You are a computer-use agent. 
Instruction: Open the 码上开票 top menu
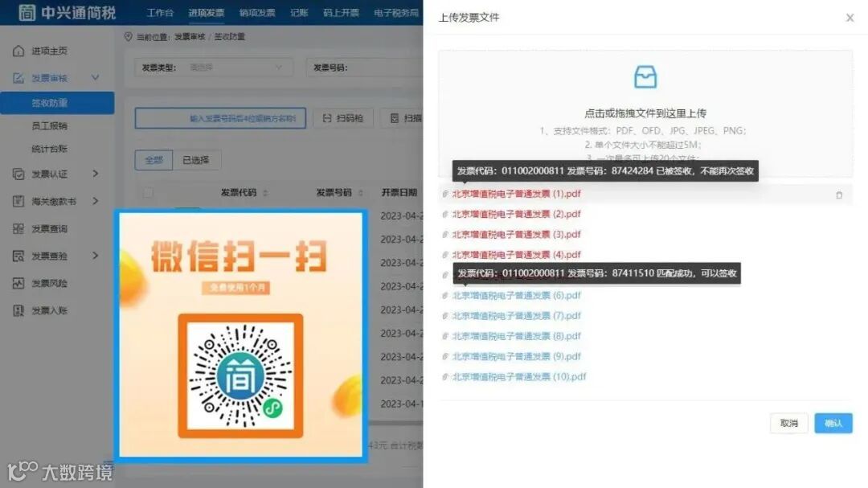(341, 13)
